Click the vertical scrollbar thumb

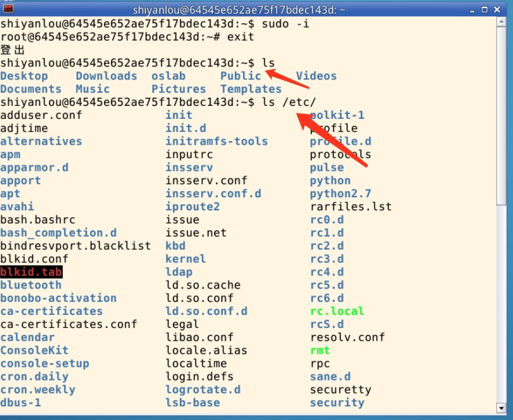click(500, 119)
